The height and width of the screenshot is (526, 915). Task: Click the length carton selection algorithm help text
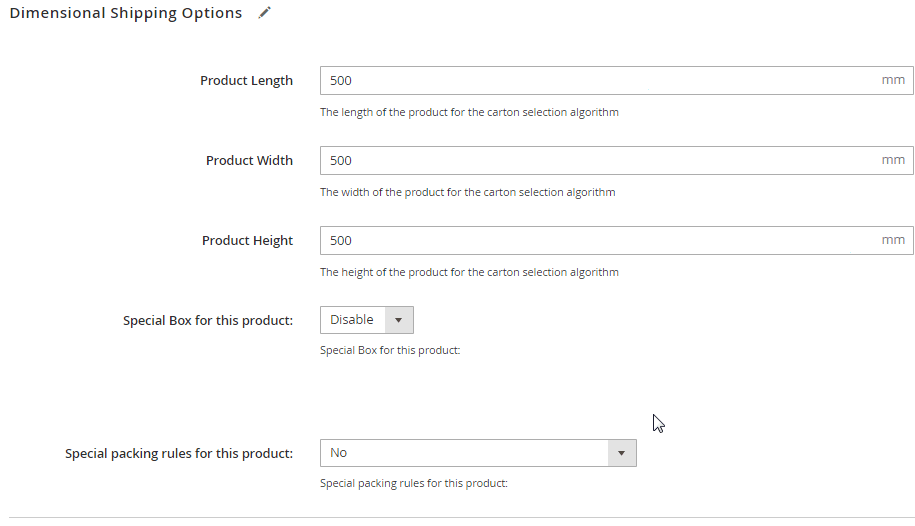[469, 112]
